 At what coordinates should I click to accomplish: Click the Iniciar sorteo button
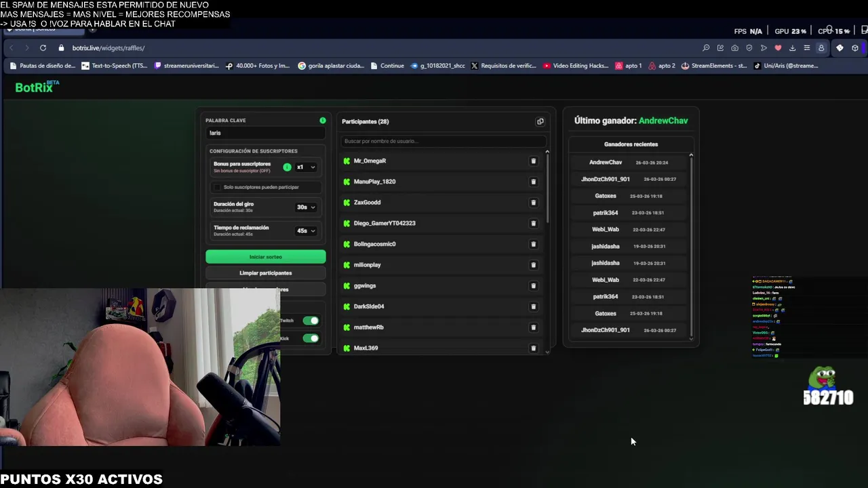(266, 257)
